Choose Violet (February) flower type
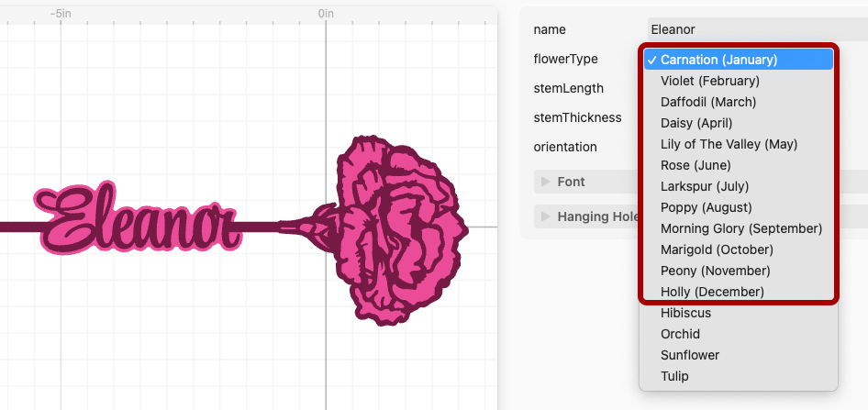The height and width of the screenshot is (410, 868). [x=739, y=81]
